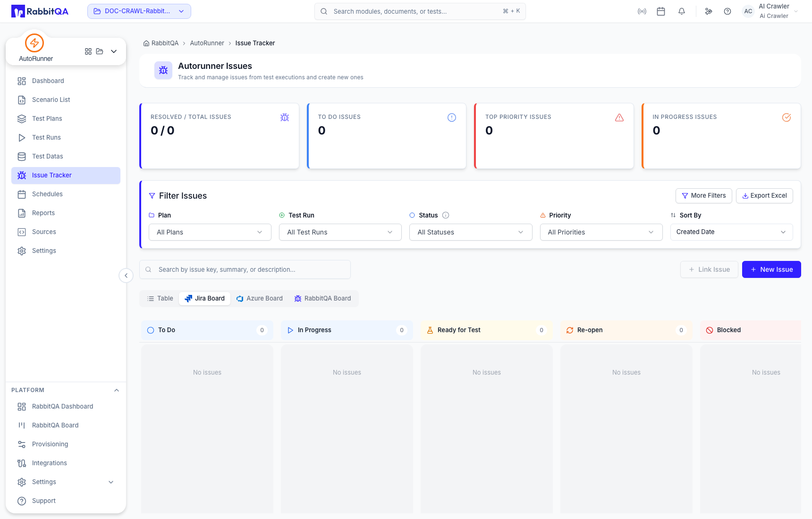Viewport: 812px width, 519px height.
Task: Click the New Issue button
Action: 771,269
